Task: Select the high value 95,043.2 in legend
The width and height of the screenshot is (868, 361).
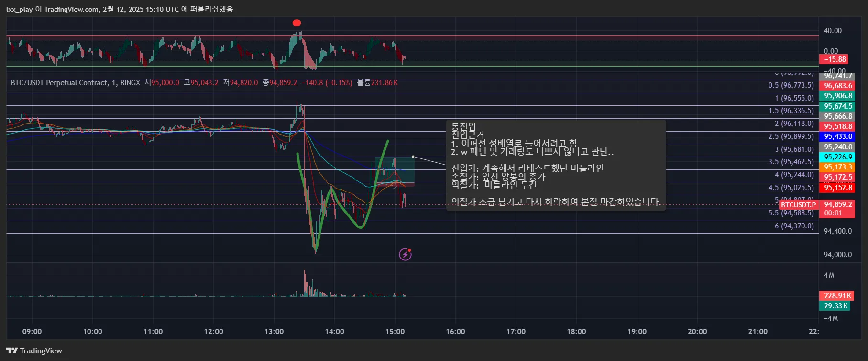Action: click(205, 83)
